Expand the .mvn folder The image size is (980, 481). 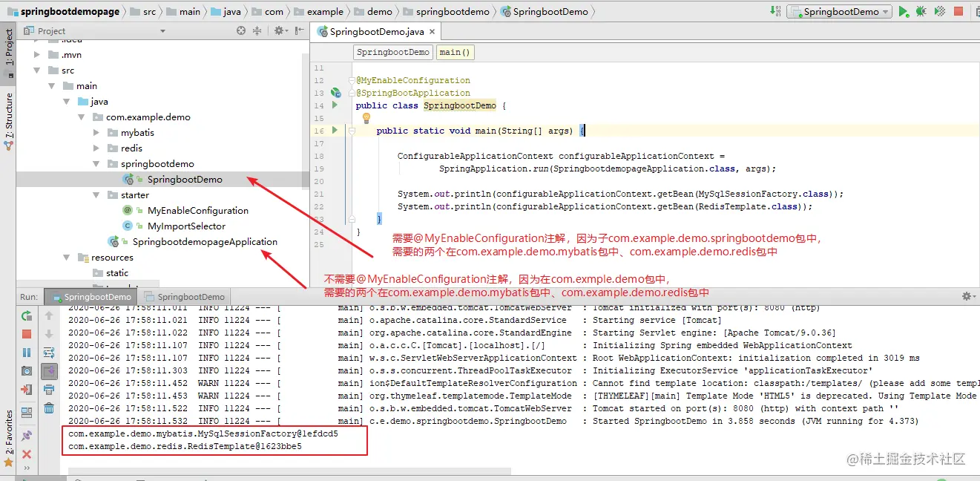37,55
